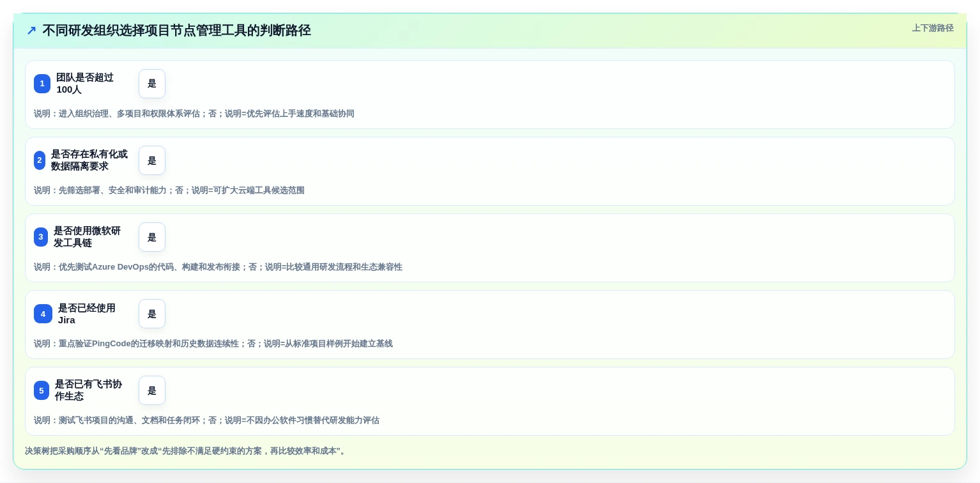Image resolution: width=980 pixels, height=483 pixels.
Task: Click step number 5 badge
Action: [x=42, y=390]
